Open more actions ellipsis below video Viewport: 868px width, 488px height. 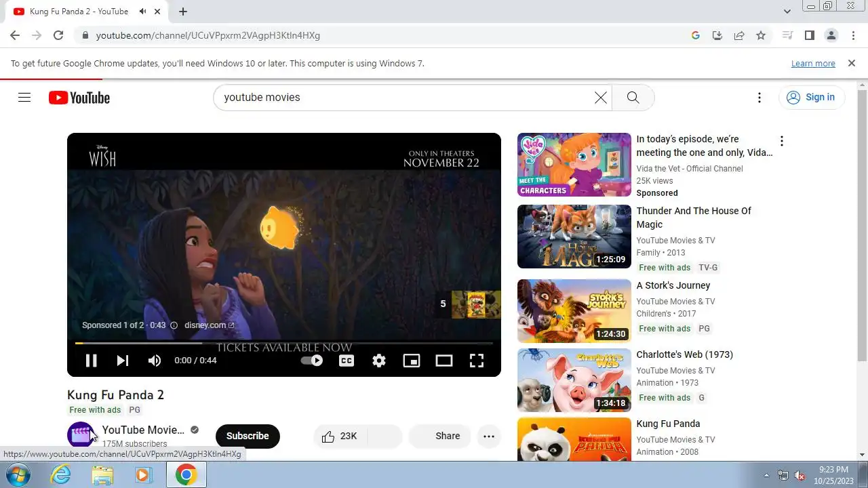pos(489,436)
